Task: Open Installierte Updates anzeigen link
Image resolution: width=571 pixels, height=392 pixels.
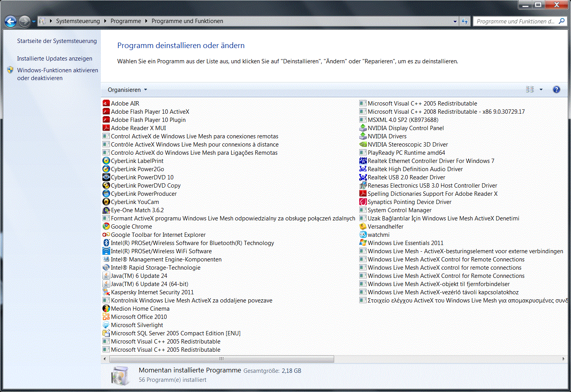Action: (55, 58)
